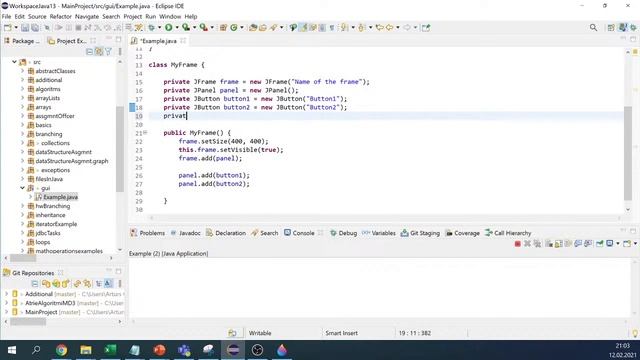Switch to the Problems tab
This screenshot has height=360, width=640.
pos(148,233)
